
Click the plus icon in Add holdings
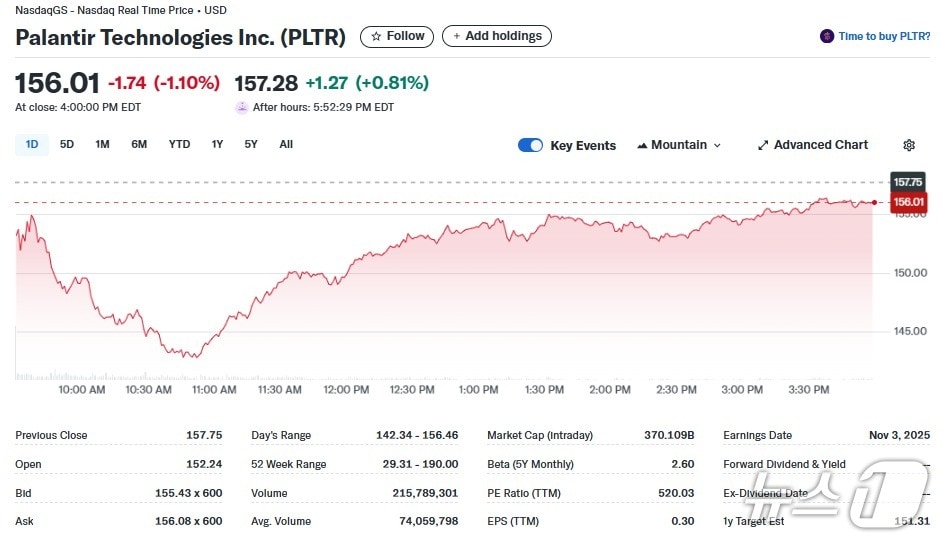[x=457, y=36]
